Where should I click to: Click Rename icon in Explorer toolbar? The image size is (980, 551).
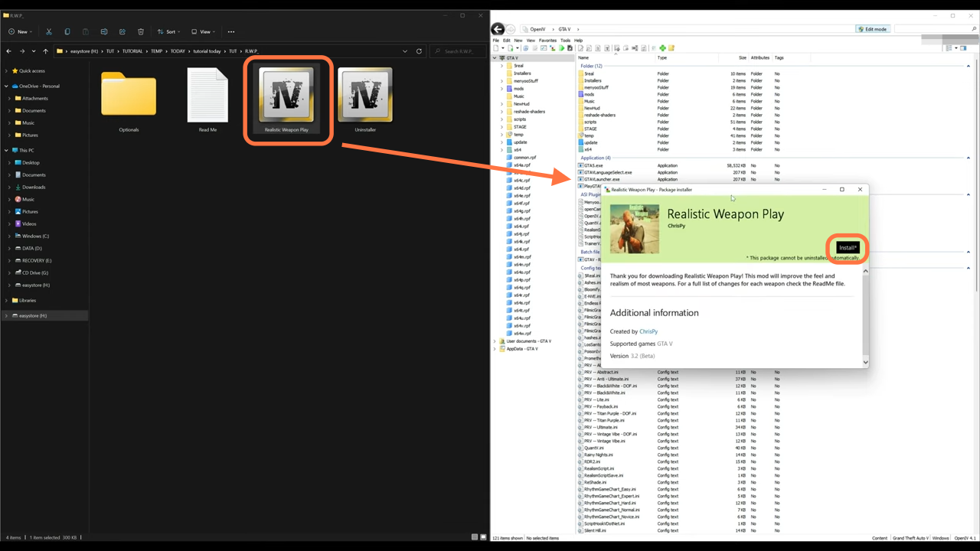click(x=104, y=32)
